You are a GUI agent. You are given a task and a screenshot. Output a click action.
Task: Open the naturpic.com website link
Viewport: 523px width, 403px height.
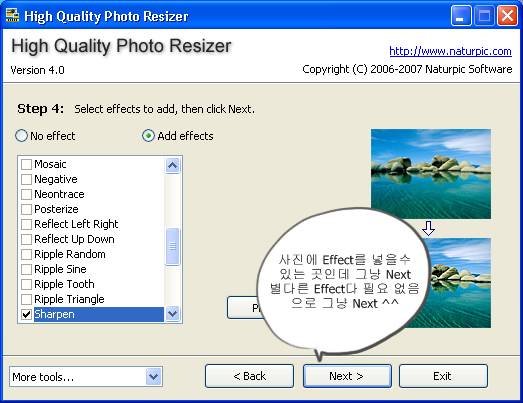[x=450, y=51]
